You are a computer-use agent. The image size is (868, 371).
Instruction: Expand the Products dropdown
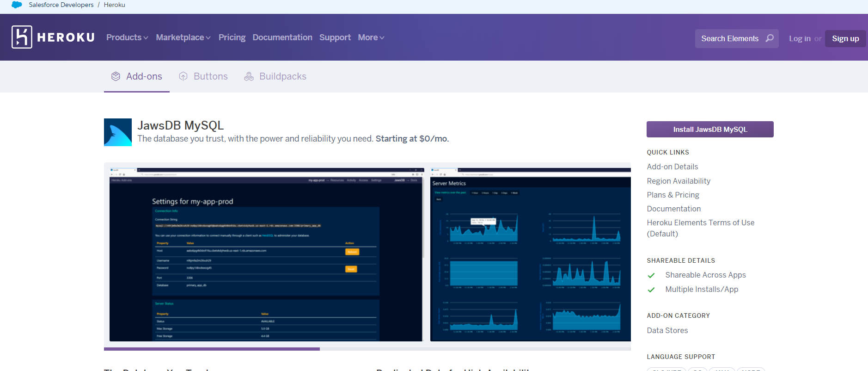click(127, 37)
